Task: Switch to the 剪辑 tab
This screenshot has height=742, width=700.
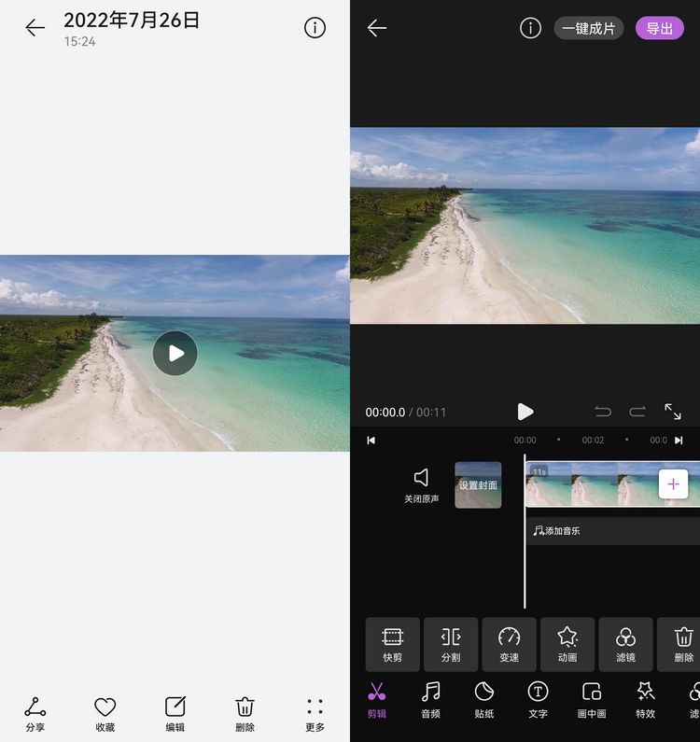Action: click(x=377, y=700)
